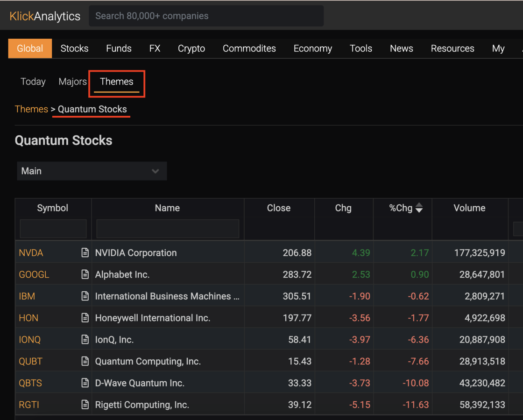Open the RGTI symbol link
523x420 pixels.
click(x=29, y=404)
